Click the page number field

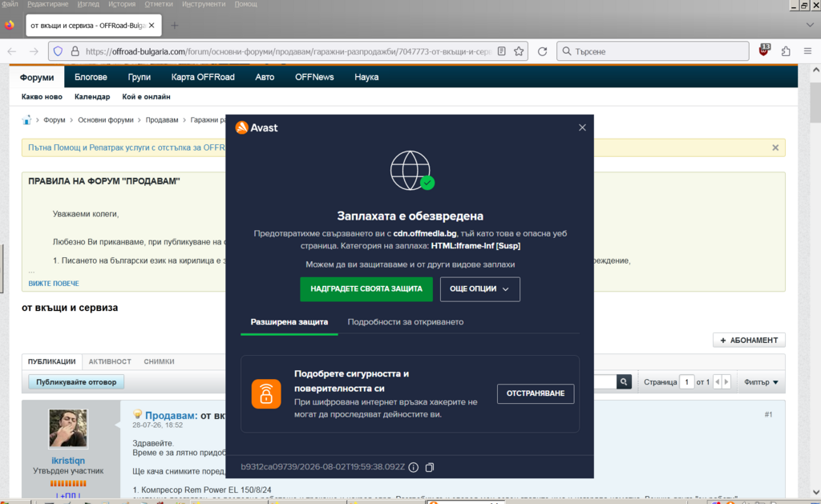point(686,382)
